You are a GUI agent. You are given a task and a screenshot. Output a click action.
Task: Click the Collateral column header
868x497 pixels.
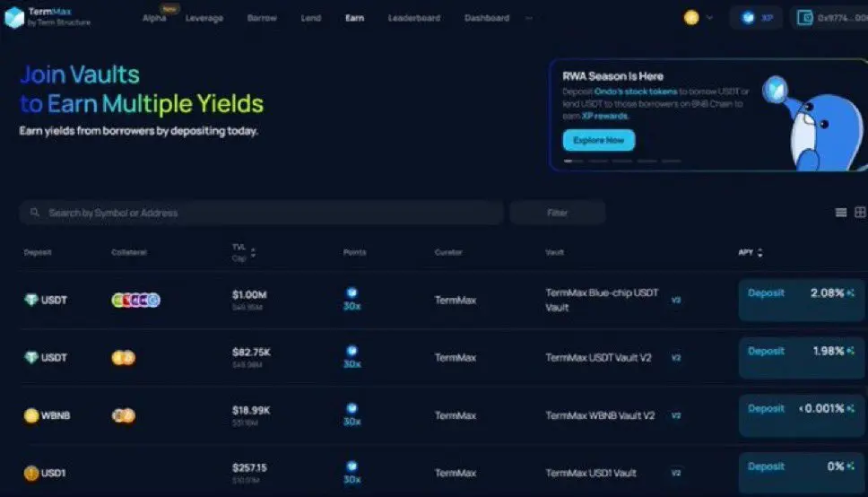[129, 252]
